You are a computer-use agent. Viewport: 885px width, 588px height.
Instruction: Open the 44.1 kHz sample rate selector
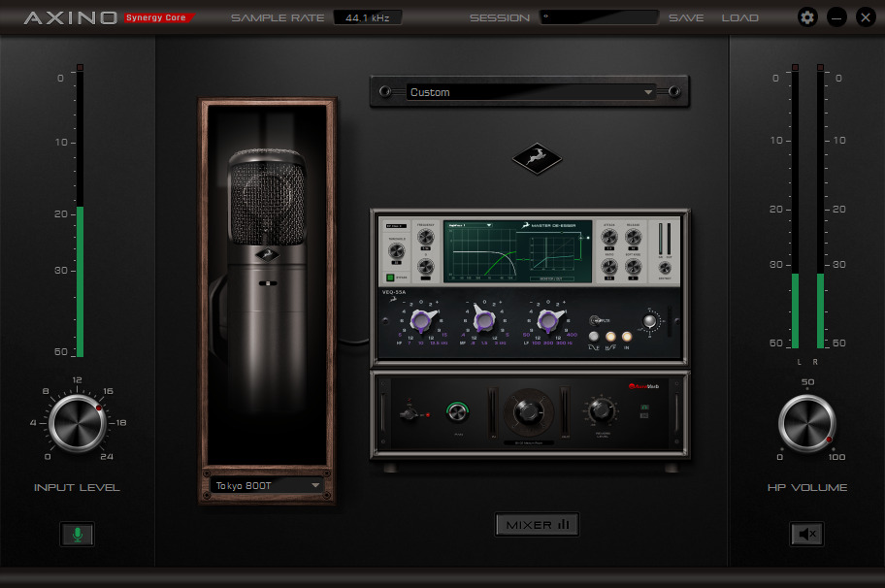click(x=368, y=17)
